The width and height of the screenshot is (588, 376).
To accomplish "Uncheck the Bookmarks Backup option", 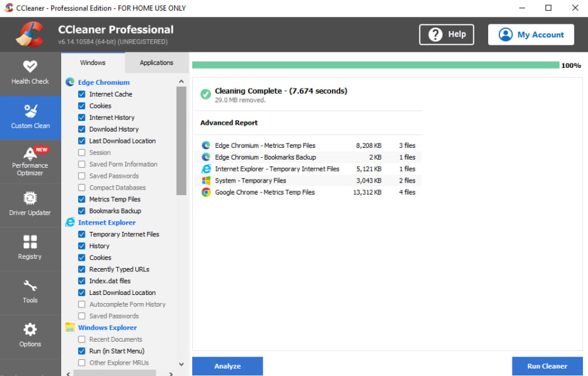I will (x=81, y=211).
